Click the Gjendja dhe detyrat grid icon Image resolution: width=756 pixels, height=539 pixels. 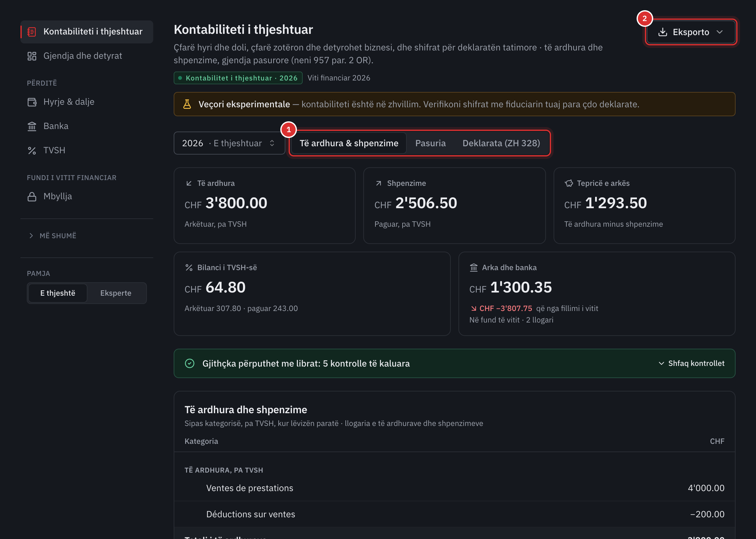(32, 56)
